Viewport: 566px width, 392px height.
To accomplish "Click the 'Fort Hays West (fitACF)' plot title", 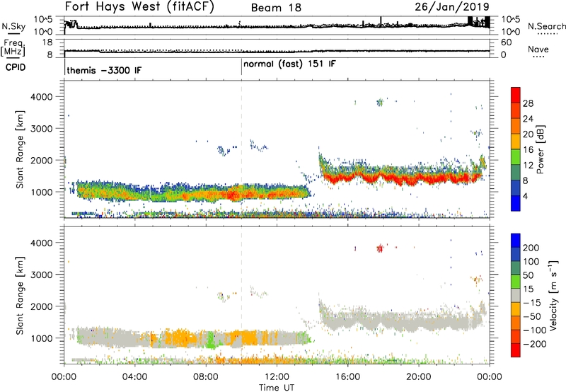I will (139, 7).
